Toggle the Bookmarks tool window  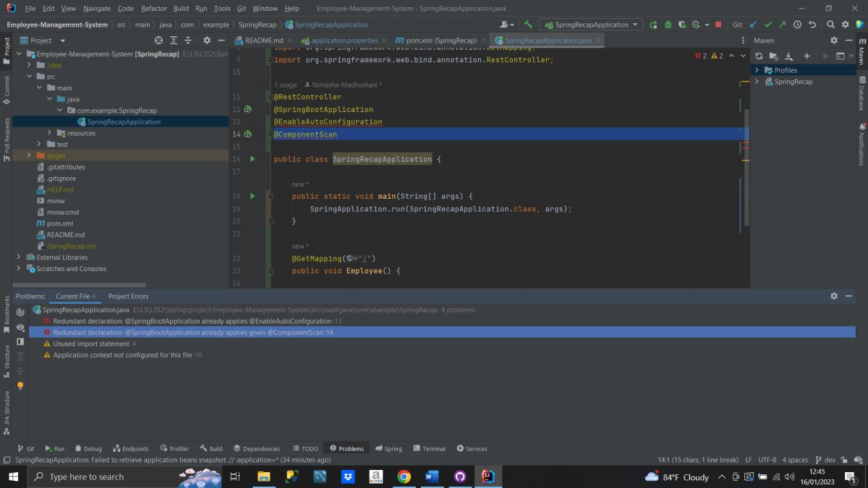[x=7, y=313]
